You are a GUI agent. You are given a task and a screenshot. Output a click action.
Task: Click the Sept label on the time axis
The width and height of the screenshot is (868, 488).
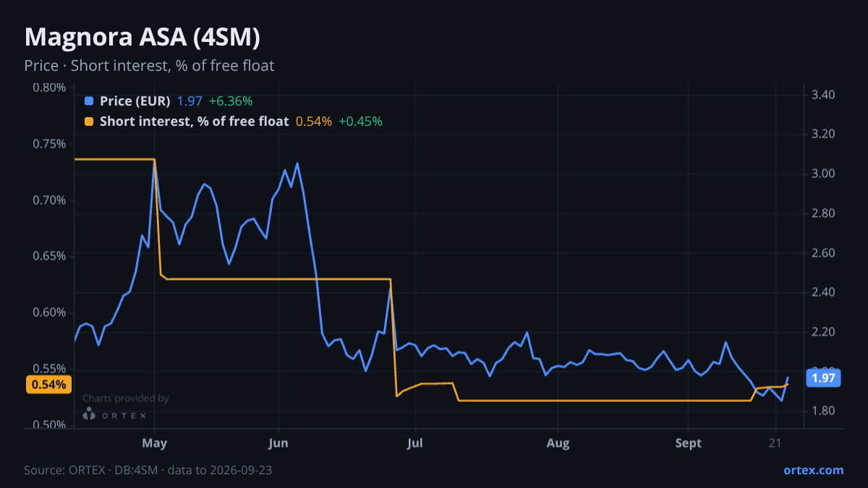pos(689,443)
